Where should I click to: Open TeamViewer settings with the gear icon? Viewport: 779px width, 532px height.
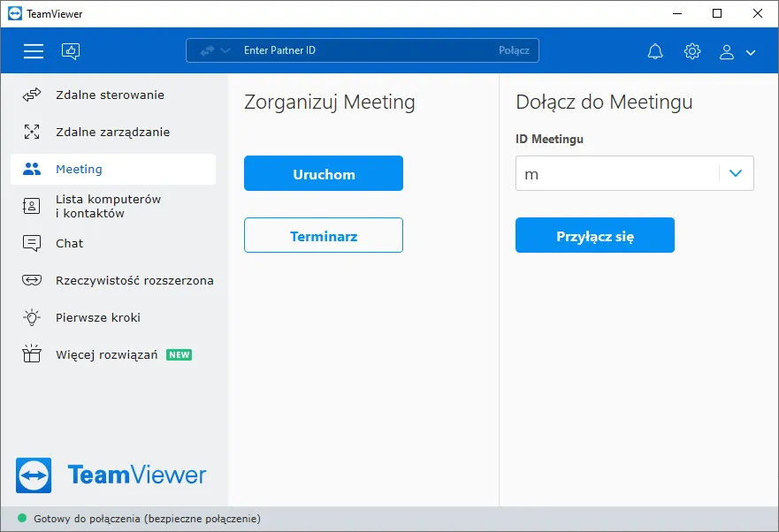tap(691, 50)
